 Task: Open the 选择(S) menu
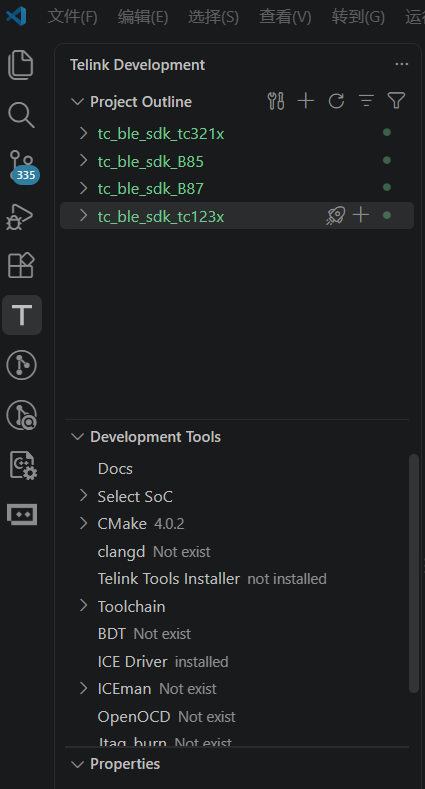pyautogui.click(x=213, y=17)
